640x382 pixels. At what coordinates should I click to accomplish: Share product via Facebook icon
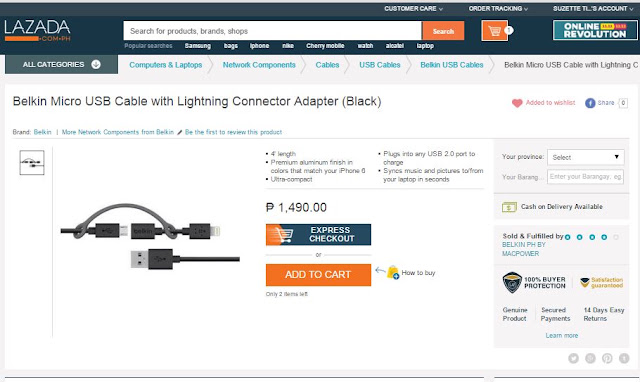[590, 103]
